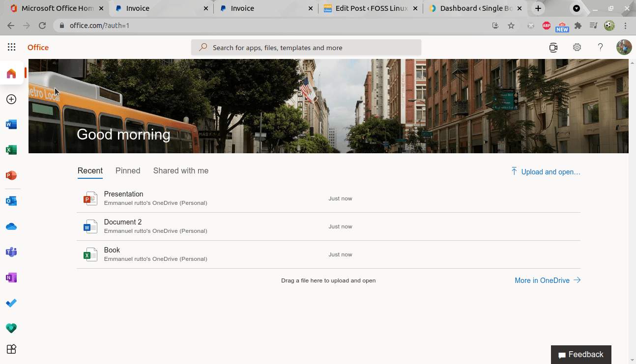This screenshot has height=364, width=636.
Task: Open To Do checkmark app
Action: (x=11, y=303)
